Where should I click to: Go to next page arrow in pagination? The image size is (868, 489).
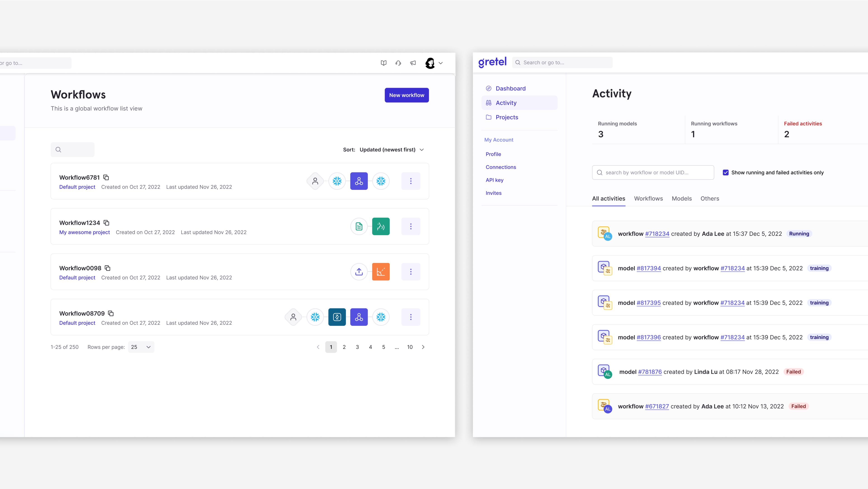[x=423, y=347]
